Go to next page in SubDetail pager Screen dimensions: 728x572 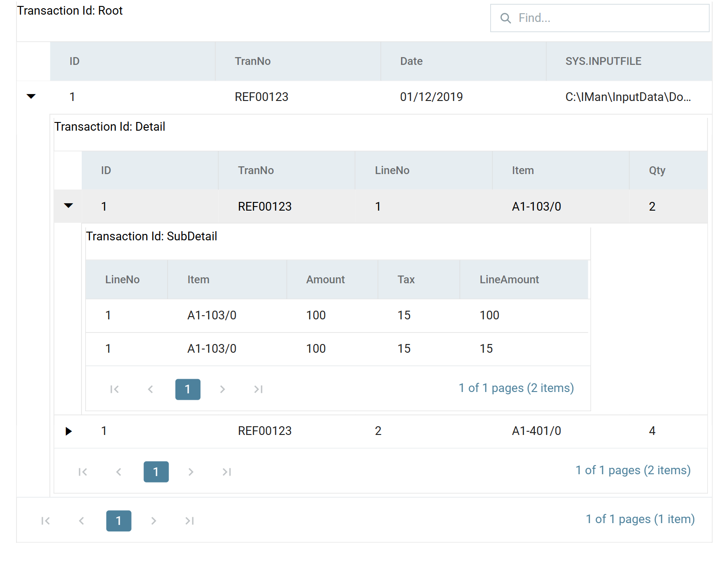click(x=222, y=389)
